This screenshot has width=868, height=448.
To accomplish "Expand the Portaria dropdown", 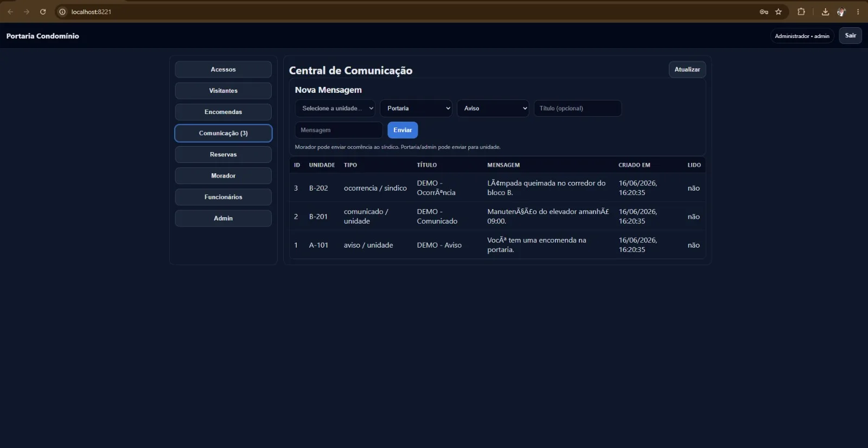I will coord(416,108).
